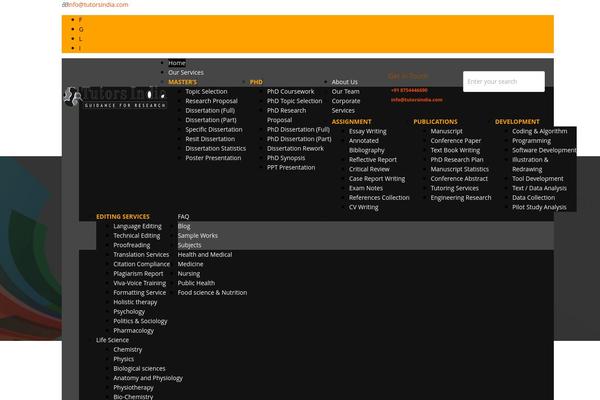This screenshot has width=600, height=400.
Task: Open Critical Review link
Action: (369, 169)
